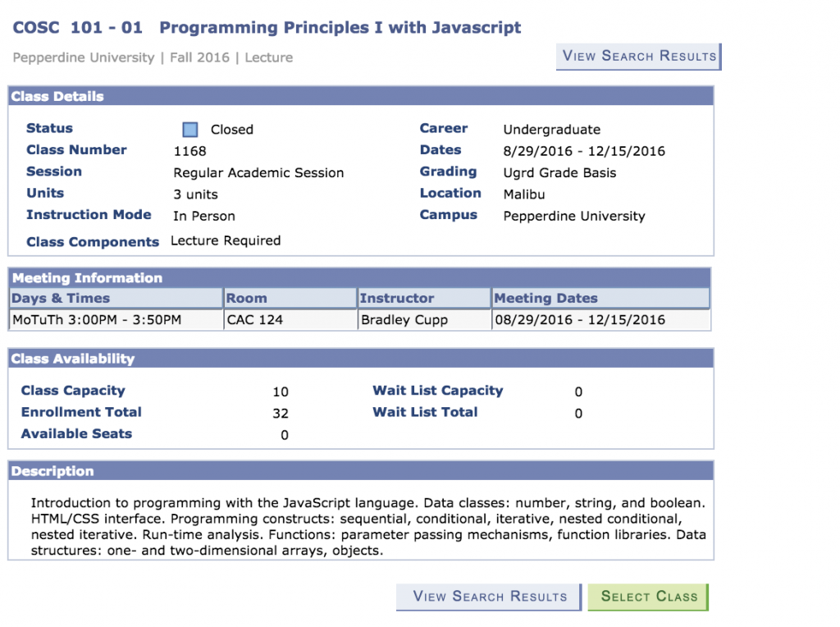Click View Search Results button beside the course subtitle

coord(638,57)
